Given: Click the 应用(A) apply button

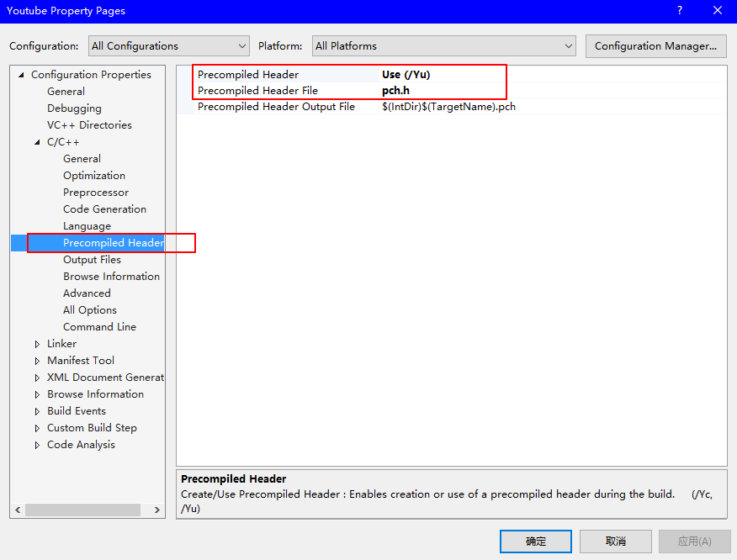Looking at the screenshot, I should tap(695, 542).
